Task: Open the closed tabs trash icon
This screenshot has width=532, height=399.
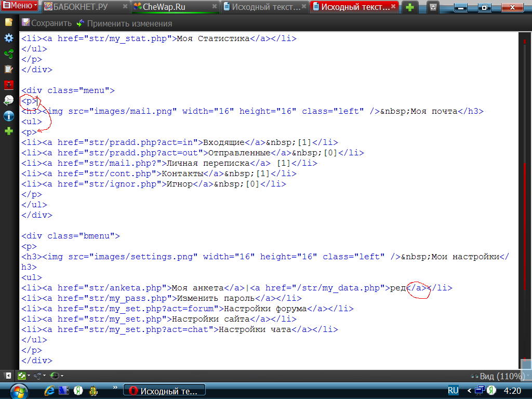Action: [433, 7]
